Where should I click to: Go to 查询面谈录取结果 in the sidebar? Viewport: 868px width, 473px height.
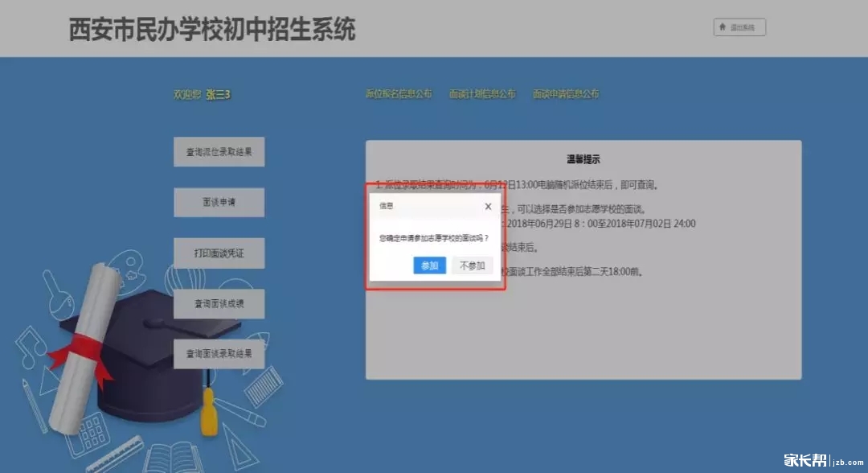pyautogui.click(x=219, y=354)
